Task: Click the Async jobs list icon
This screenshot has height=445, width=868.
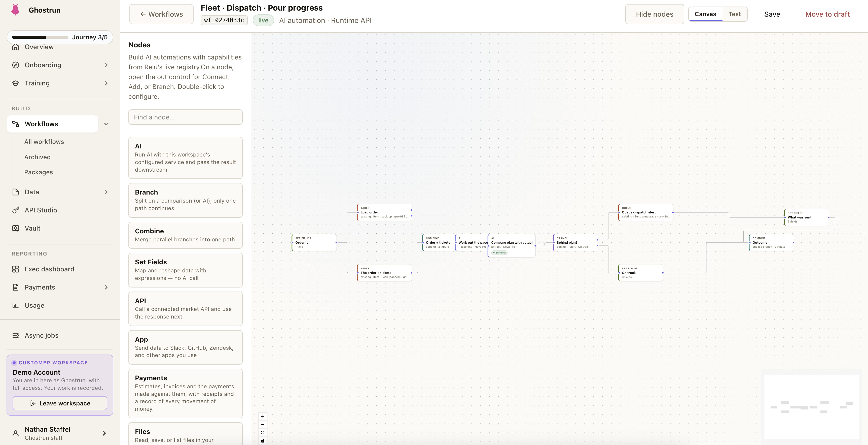Action: click(x=16, y=335)
